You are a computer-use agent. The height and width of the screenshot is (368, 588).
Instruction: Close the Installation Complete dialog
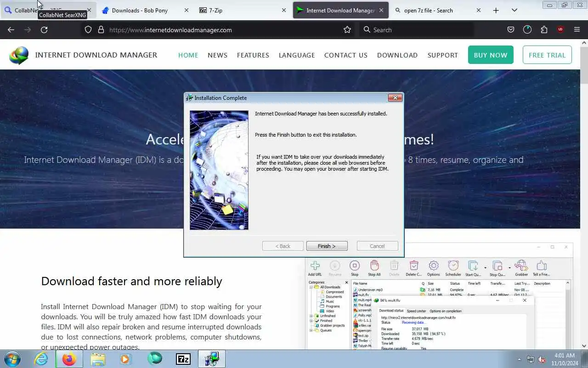395,98
